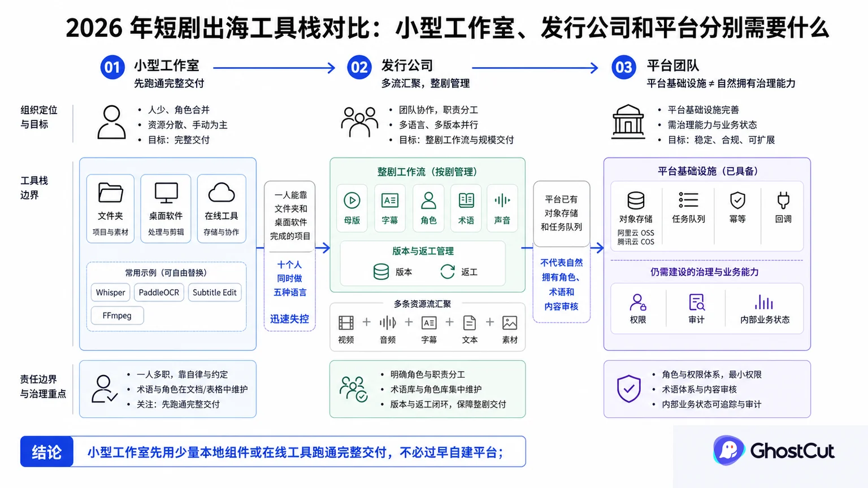Click the 声音 waveform icon

(x=502, y=200)
